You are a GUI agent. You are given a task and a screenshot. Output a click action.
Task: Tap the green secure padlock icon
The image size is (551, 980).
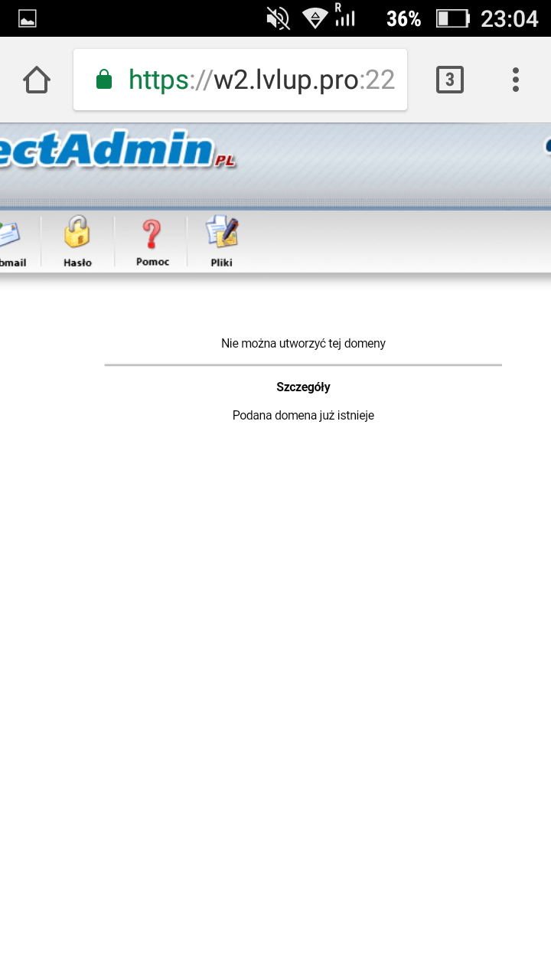pos(104,80)
